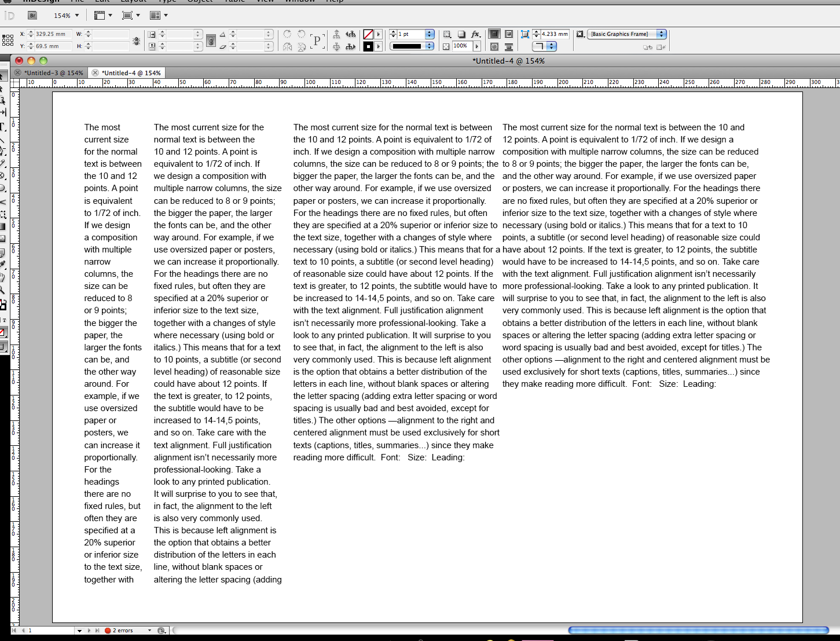The height and width of the screenshot is (641, 840).
Task: Click the reference point locator grid
Action: coord(8,40)
